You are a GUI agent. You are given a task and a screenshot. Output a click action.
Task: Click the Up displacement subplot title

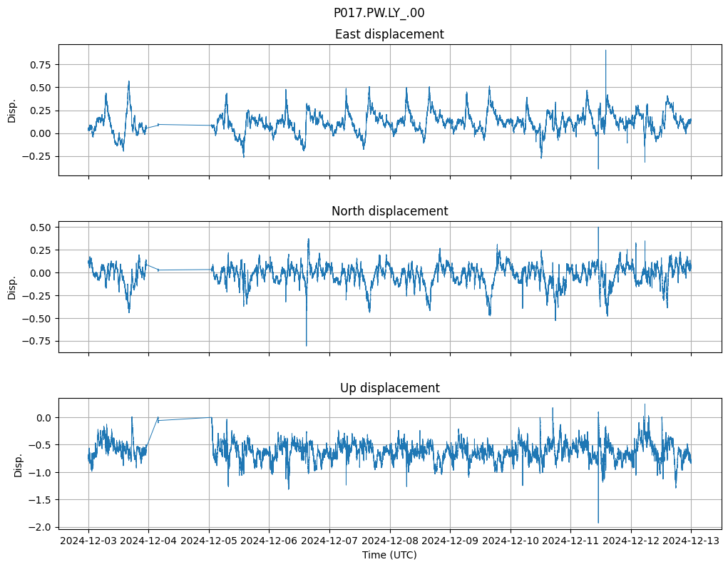(389, 388)
